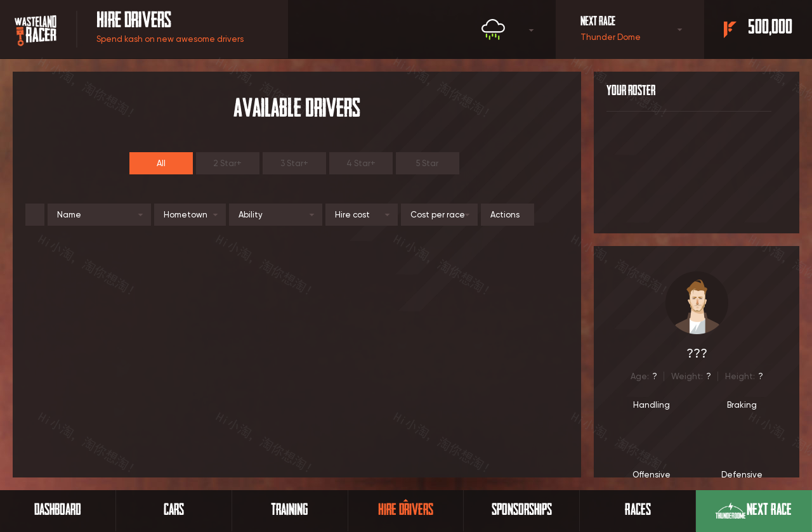Sort drivers by Ability column

pos(275,215)
